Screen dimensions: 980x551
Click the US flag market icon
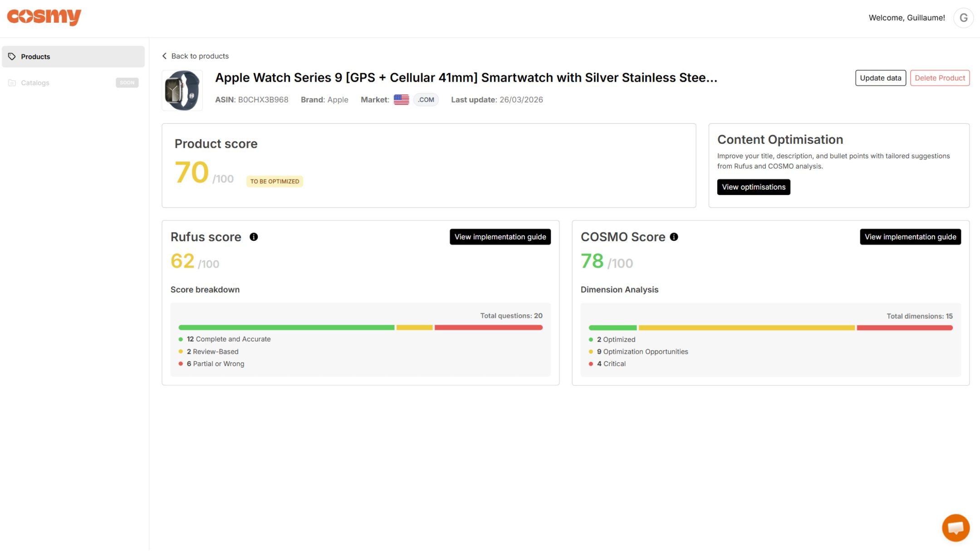point(401,100)
